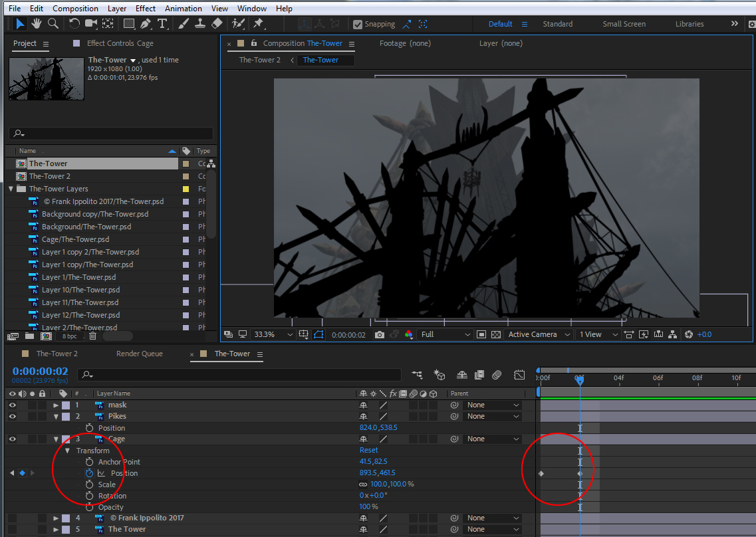The height and width of the screenshot is (537, 756).
Task: Switch to the Render Queue tab
Action: pyautogui.click(x=139, y=354)
